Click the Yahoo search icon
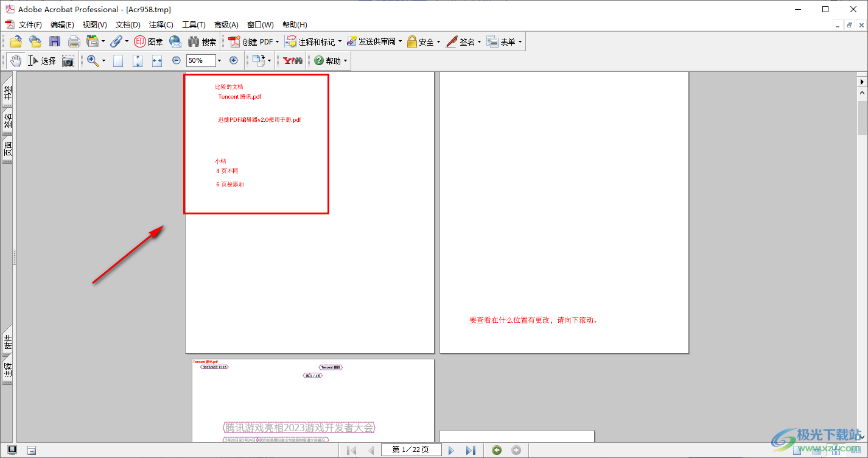Image resolution: width=868 pixels, height=458 pixels. tap(293, 60)
